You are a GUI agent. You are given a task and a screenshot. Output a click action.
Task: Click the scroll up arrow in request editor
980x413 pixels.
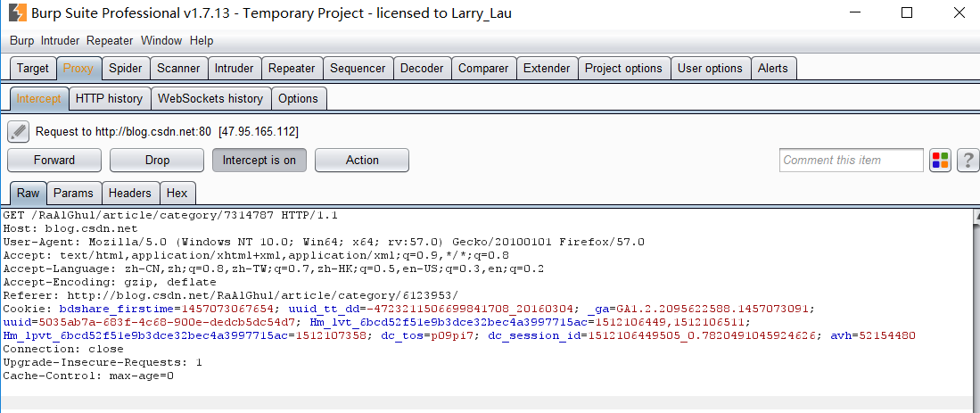pyautogui.click(x=976, y=216)
